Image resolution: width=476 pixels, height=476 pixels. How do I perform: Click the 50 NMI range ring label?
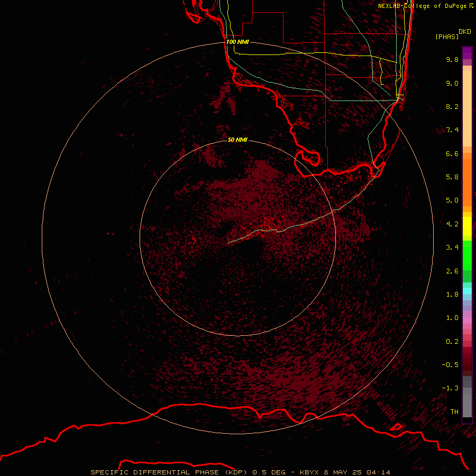tap(237, 140)
